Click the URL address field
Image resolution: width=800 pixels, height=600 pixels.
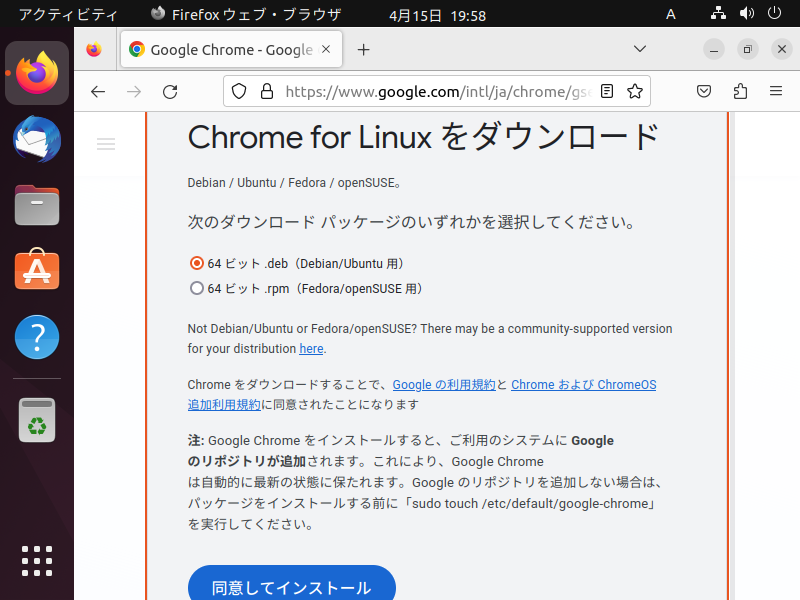tap(437, 91)
